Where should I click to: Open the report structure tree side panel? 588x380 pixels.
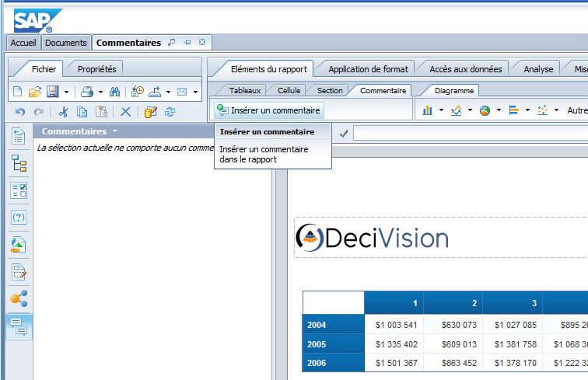19,163
